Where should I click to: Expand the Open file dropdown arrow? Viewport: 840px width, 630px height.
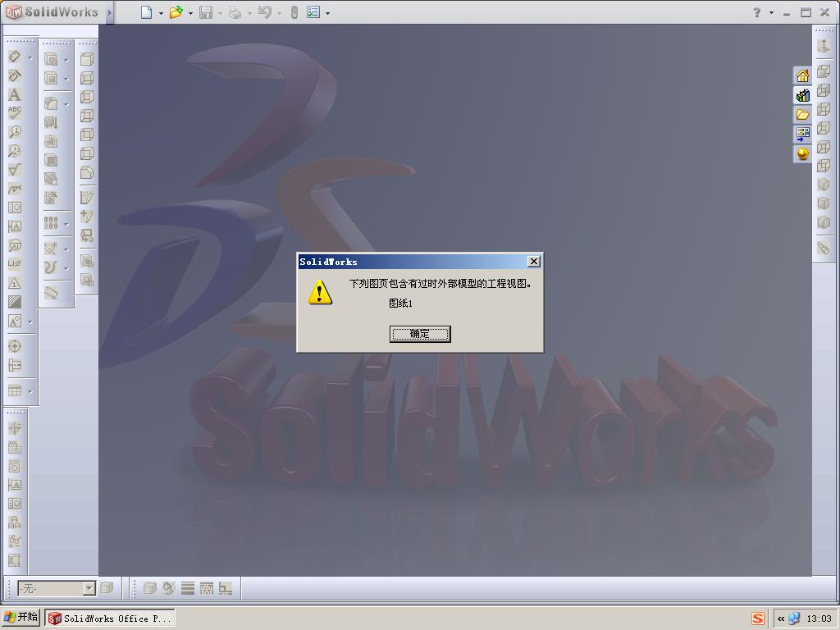(190, 13)
